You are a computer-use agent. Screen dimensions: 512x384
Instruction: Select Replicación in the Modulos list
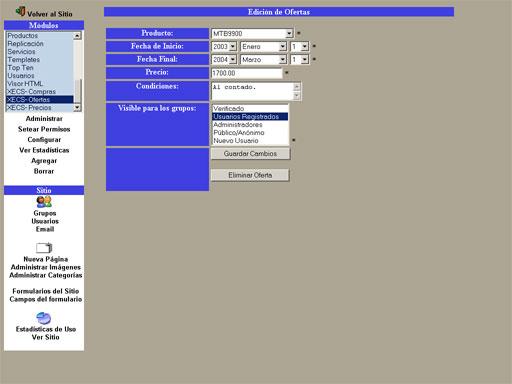(x=40, y=44)
